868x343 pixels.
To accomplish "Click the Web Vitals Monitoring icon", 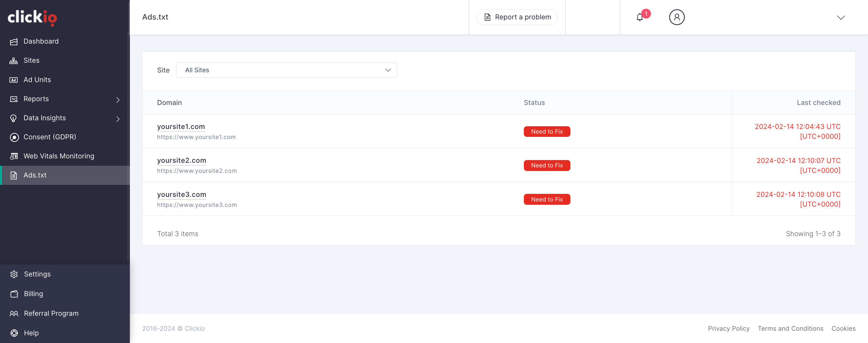I will (x=14, y=156).
